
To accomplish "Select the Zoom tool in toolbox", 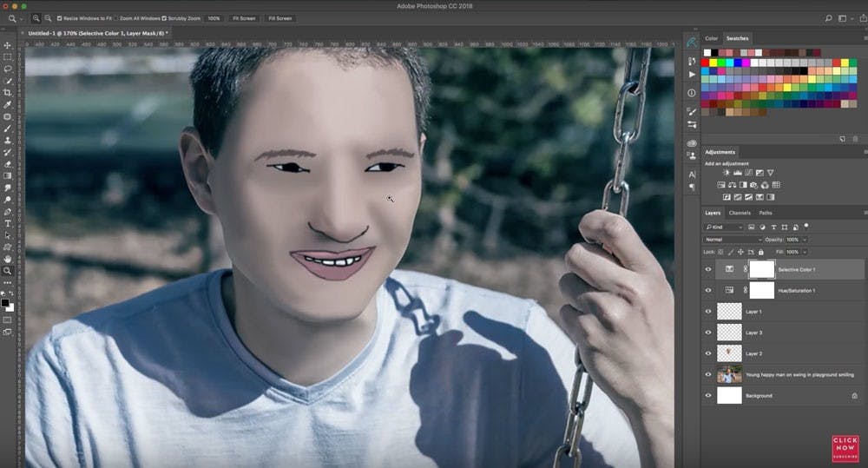I will coord(7,271).
